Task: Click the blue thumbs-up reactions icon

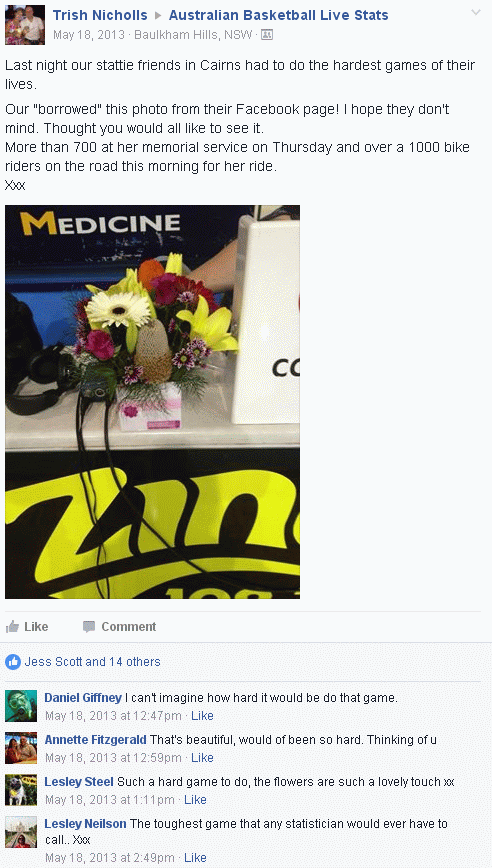Action: click(x=13, y=662)
